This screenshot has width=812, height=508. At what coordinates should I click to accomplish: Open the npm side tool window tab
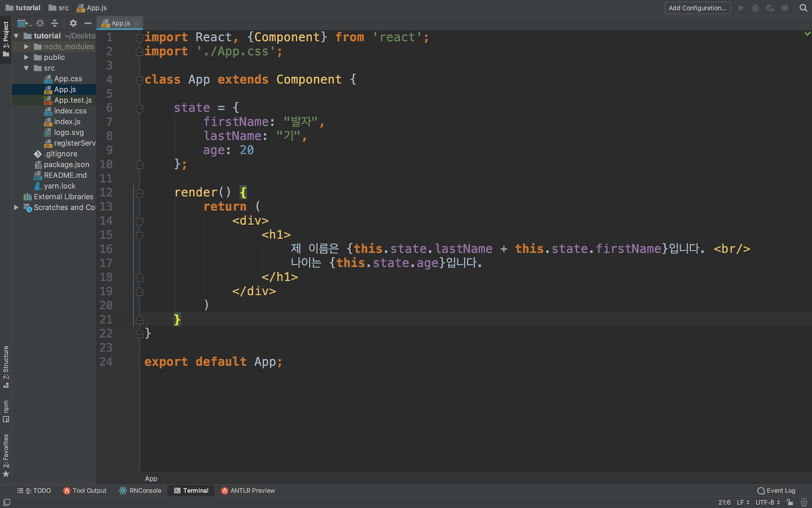(6, 411)
